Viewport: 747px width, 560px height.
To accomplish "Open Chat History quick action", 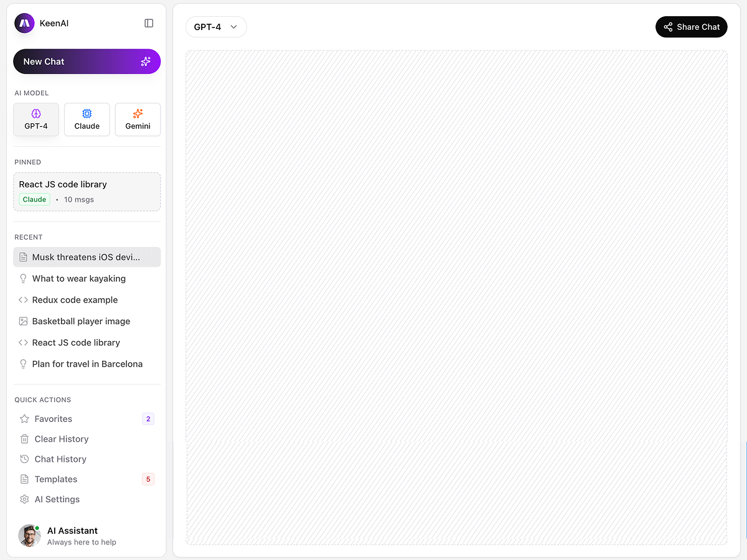I will point(60,459).
